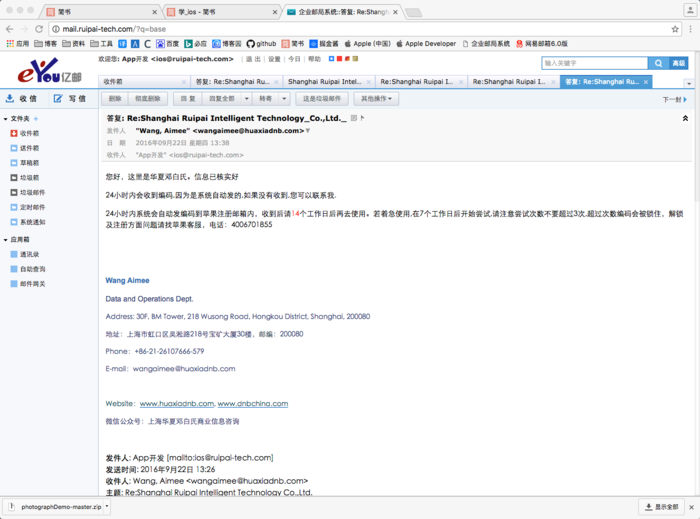700x519 pixels.
Task: Open Chrome menu three dots icon
Action: tap(690, 29)
